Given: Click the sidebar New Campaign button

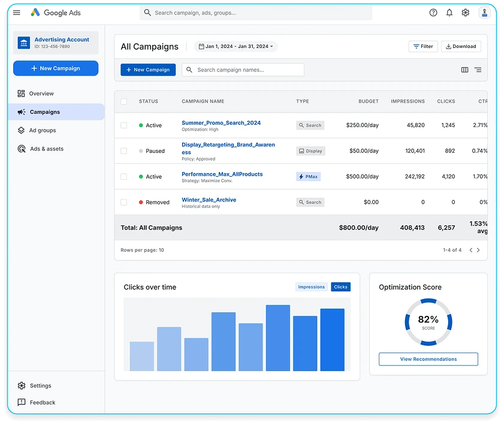Looking at the screenshot, I should [x=56, y=68].
